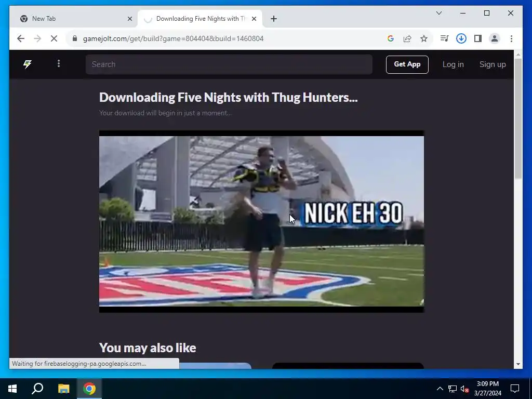Click the Game Jolt Search field

[229, 64]
